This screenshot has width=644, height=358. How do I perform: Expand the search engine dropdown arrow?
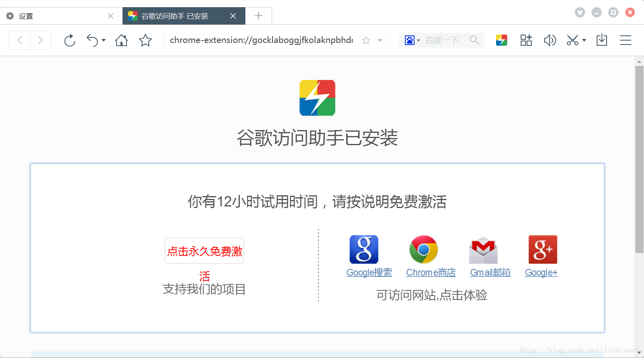click(418, 41)
